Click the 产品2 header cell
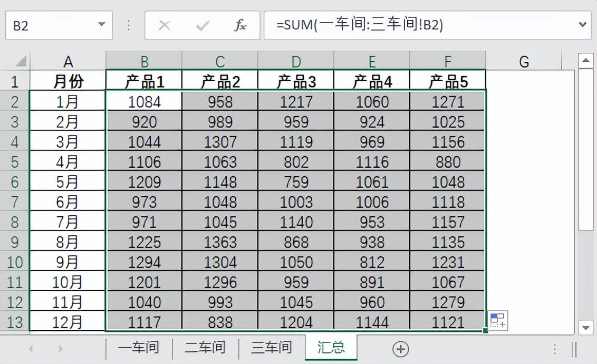 pyautogui.click(x=220, y=81)
